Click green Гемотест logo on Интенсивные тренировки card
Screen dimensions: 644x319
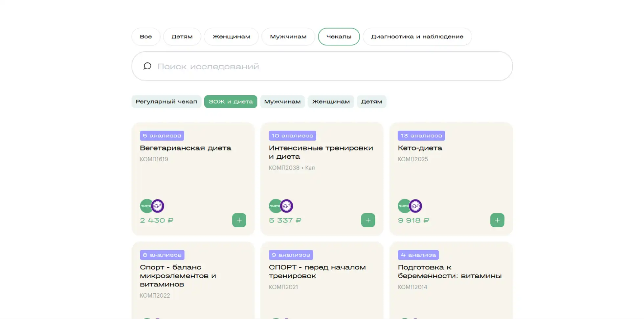pyautogui.click(x=275, y=206)
